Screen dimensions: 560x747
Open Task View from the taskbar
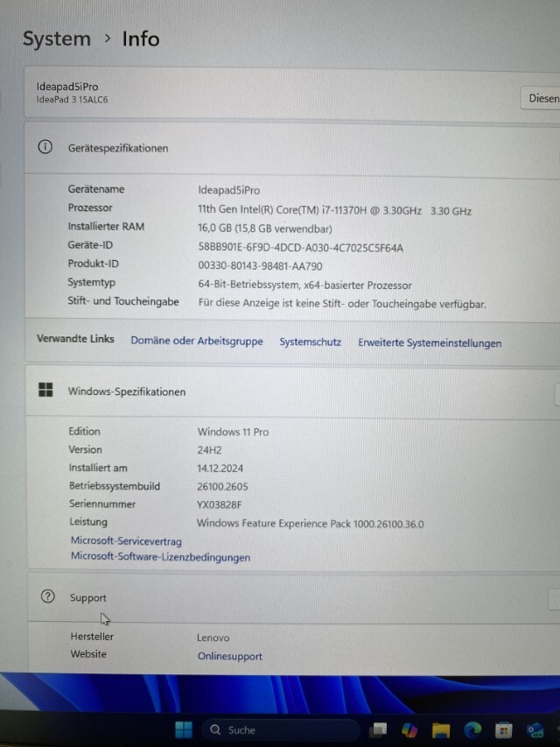380,729
